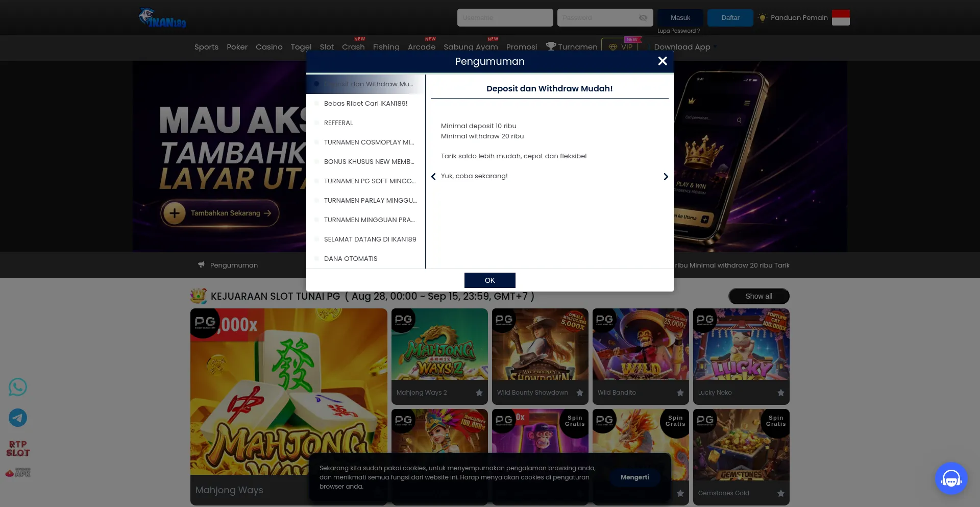Open the Togel menu
980x507 pixels.
point(301,47)
